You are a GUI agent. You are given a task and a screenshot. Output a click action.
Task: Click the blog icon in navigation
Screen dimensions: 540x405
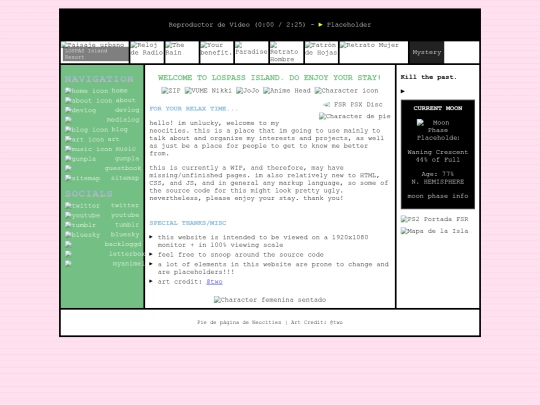click(87, 130)
